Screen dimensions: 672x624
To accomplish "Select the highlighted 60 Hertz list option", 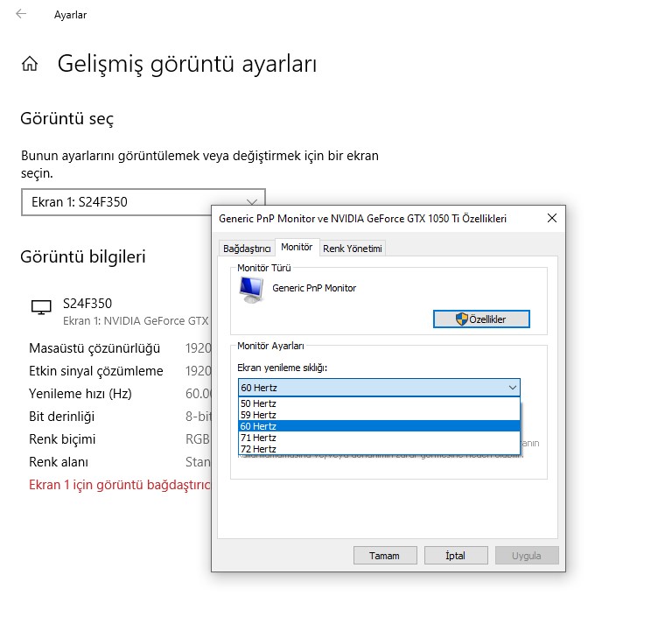I will point(379,426).
